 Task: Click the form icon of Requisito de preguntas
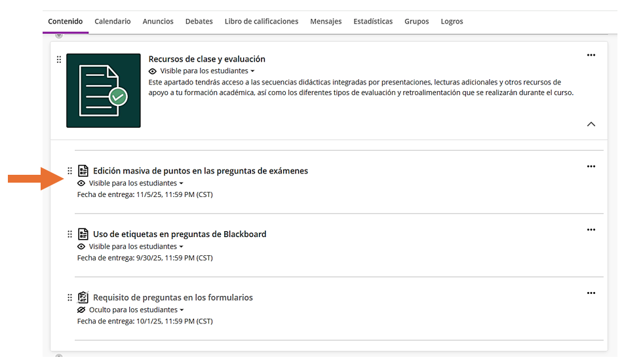(x=83, y=297)
